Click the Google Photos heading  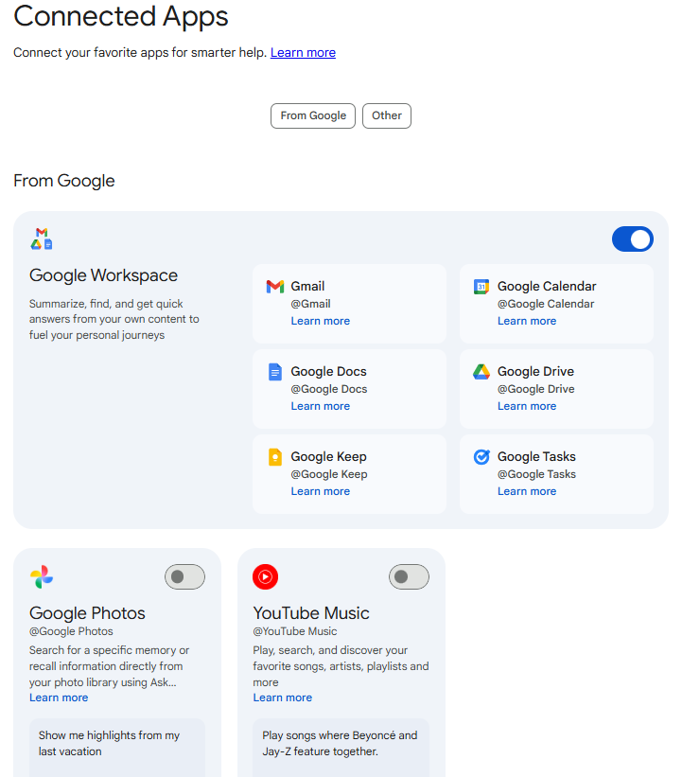click(87, 613)
